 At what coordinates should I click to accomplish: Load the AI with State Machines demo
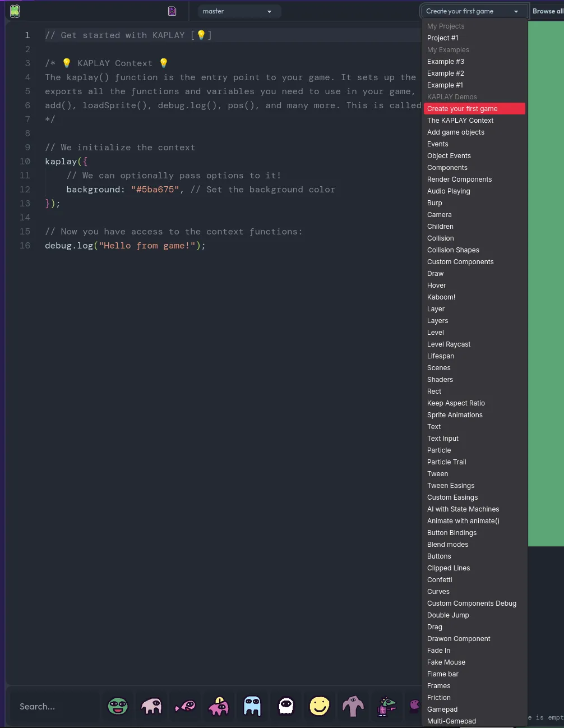[x=474, y=509]
